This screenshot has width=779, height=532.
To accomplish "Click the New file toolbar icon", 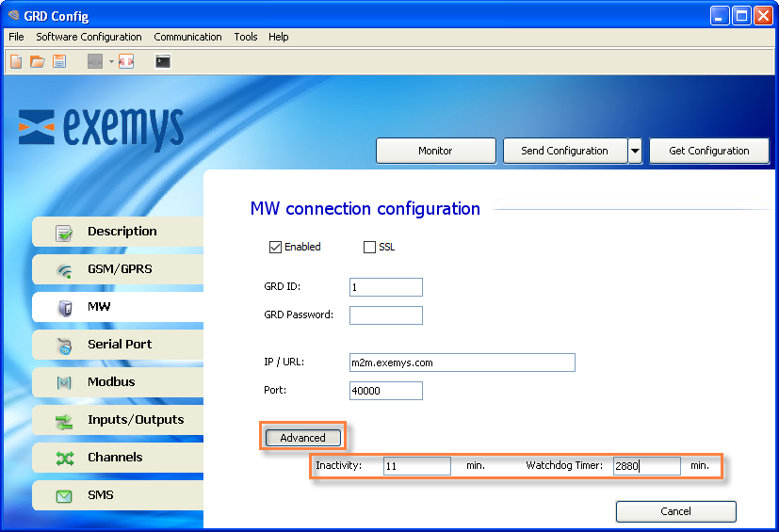I will (x=16, y=61).
